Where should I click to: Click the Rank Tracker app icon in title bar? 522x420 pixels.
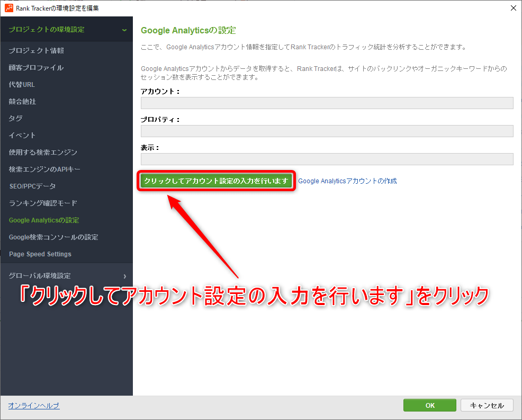point(8,8)
